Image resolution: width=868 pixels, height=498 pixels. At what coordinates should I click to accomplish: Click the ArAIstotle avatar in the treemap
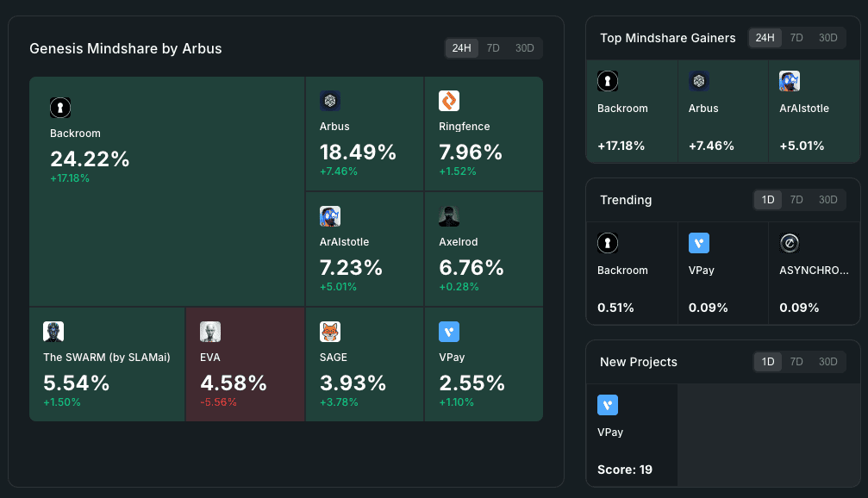330,216
